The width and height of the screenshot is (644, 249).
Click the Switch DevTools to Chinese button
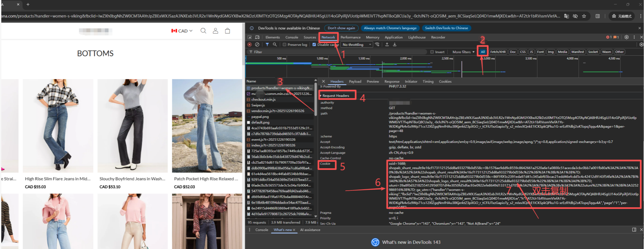tap(446, 28)
